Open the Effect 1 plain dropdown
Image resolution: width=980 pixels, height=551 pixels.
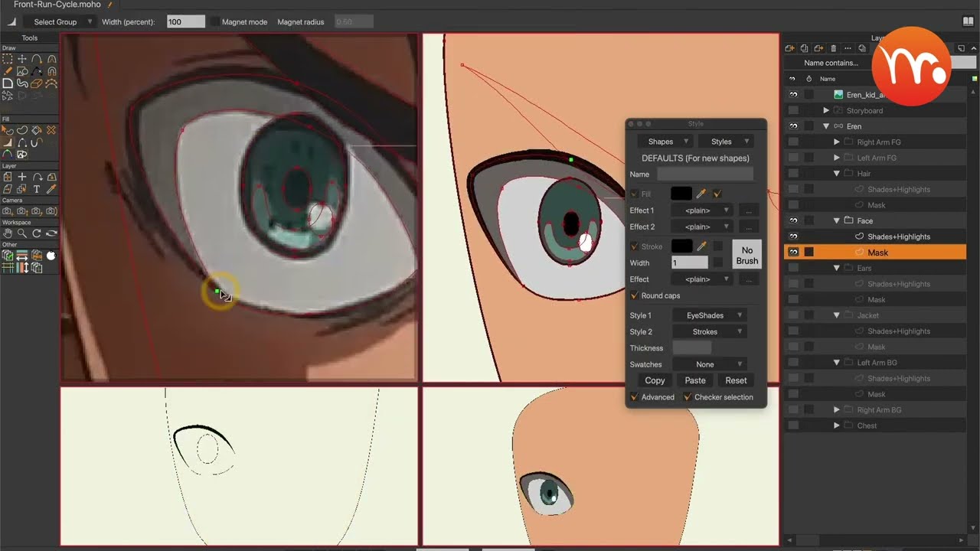tap(702, 210)
